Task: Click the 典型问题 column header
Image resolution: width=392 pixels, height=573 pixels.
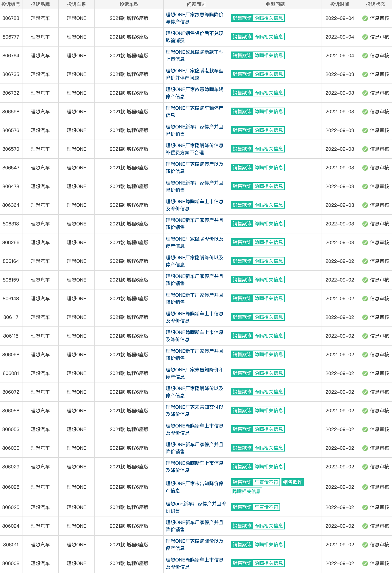Action: 275,4
